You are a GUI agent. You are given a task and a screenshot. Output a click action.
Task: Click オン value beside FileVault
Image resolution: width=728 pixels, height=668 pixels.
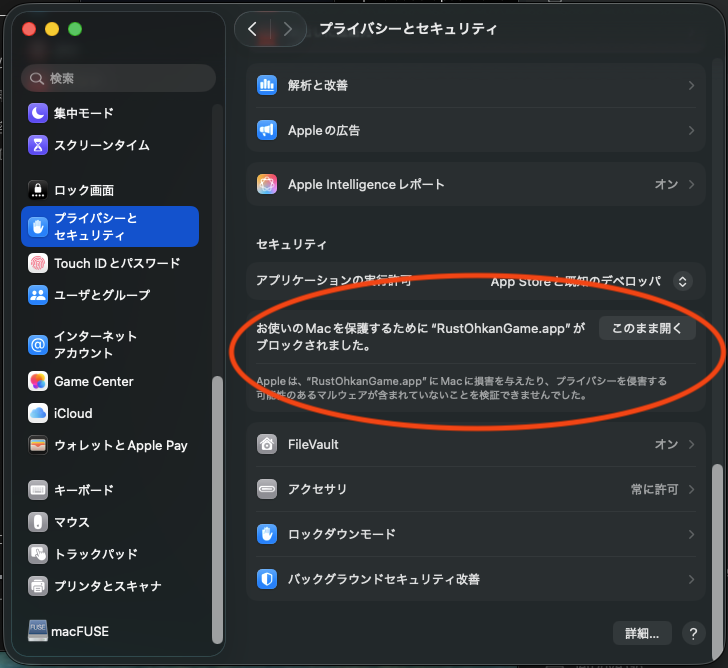(x=666, y=444)
